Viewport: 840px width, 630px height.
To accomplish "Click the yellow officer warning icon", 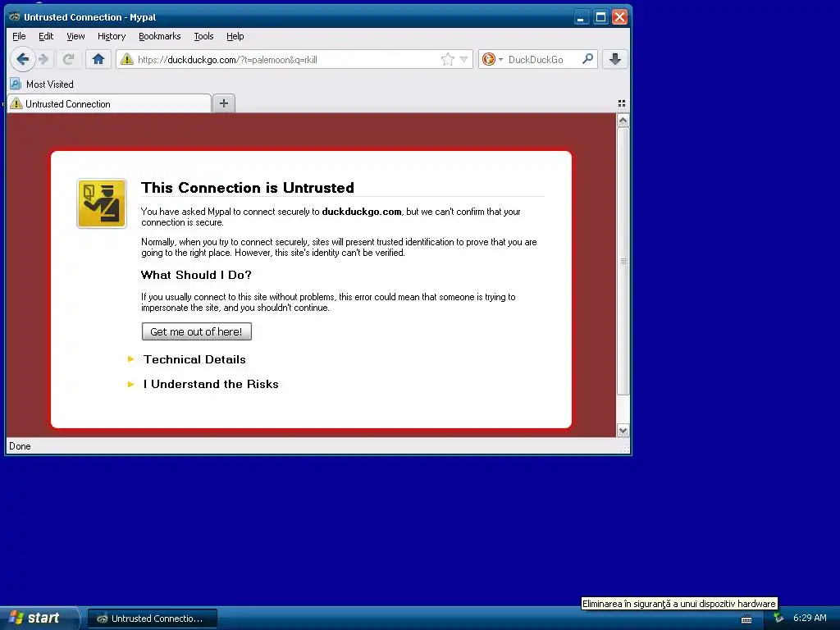I will click(x=102, y=203).
